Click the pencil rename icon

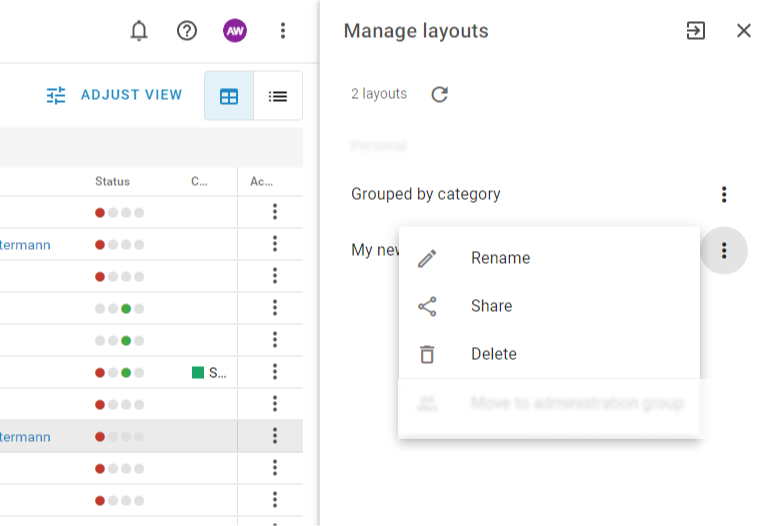click(x=427, y=259)
